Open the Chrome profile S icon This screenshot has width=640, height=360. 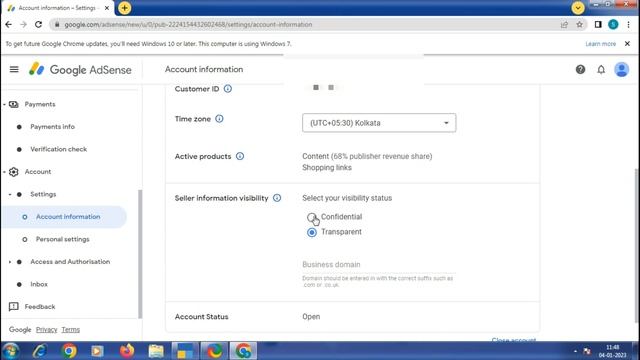pyautogui.click(x=613, y=24)
